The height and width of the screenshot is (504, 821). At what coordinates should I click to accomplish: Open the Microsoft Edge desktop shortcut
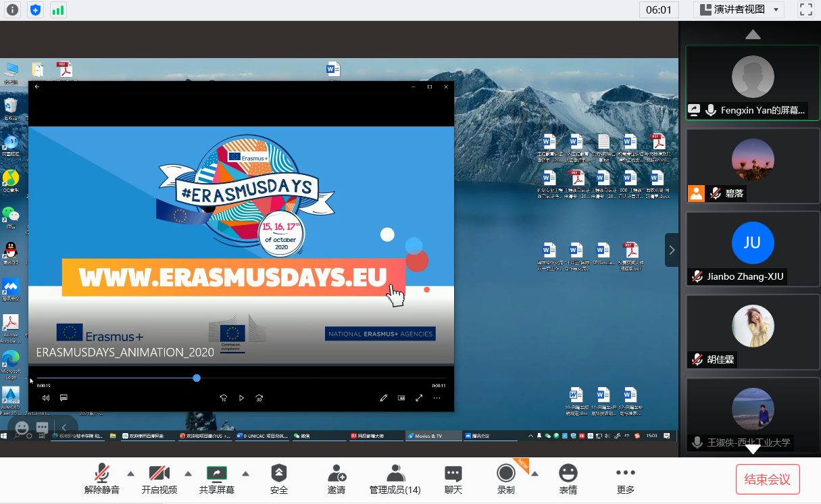coord(11,362)
